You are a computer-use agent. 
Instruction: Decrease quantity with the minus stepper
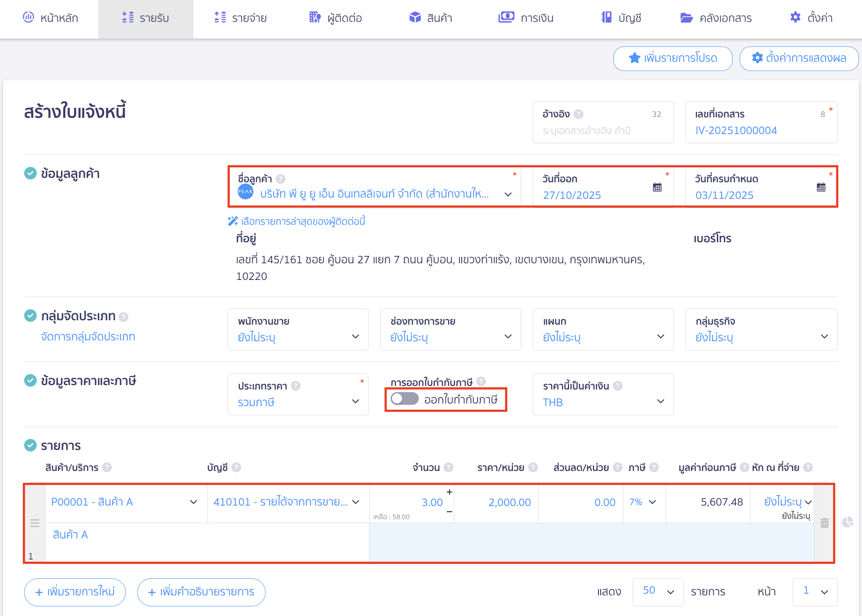[449, 512]
